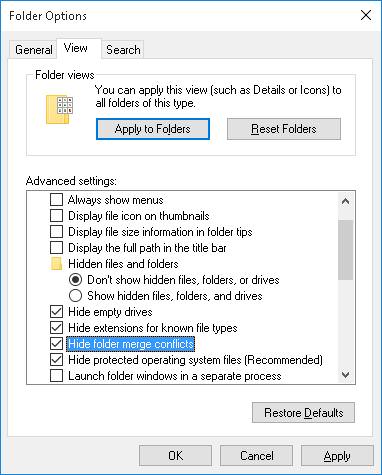This screenshot has height=475, width=382.
Task: Enable Display the full path in title bar
Action: point(56,248)
